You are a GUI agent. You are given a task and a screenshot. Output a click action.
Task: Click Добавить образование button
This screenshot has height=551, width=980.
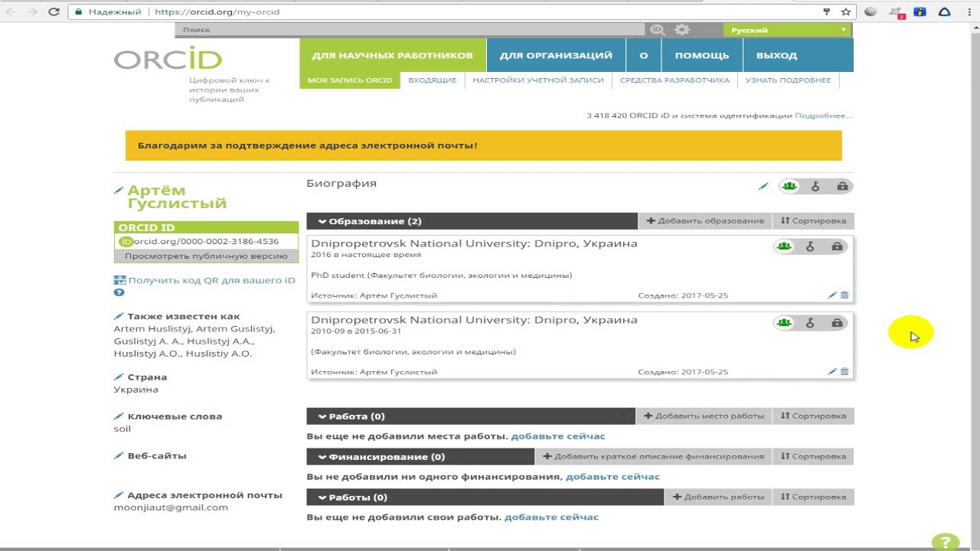click(x=705, y=221)
